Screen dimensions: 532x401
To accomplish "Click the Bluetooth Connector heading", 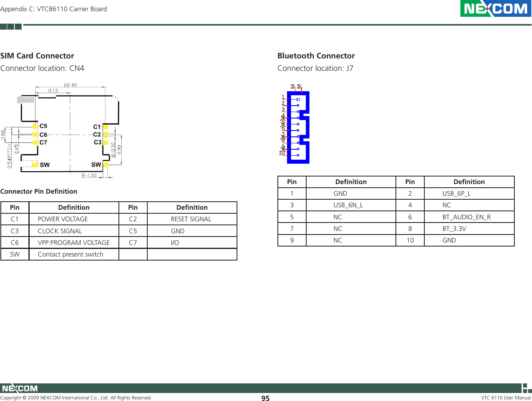I will (x=316, y=56).
